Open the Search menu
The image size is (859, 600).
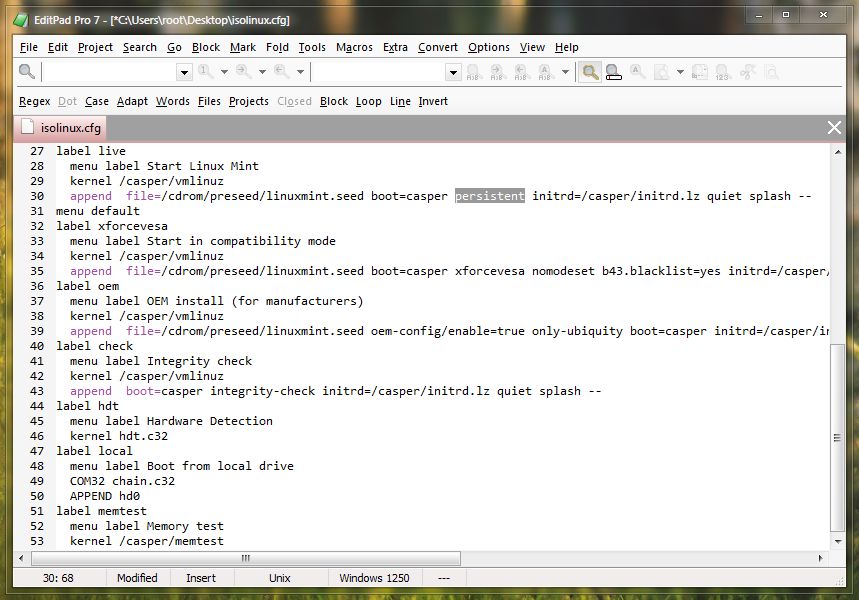click(140, 48)
